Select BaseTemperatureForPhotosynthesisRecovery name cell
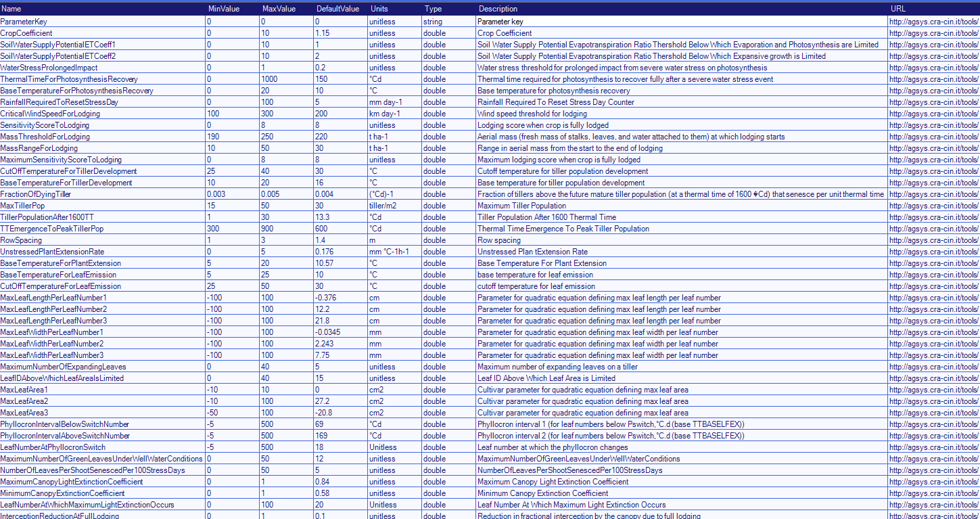This screenshot has width=980, height=519. pyautogui.click(x=103, y=91)
